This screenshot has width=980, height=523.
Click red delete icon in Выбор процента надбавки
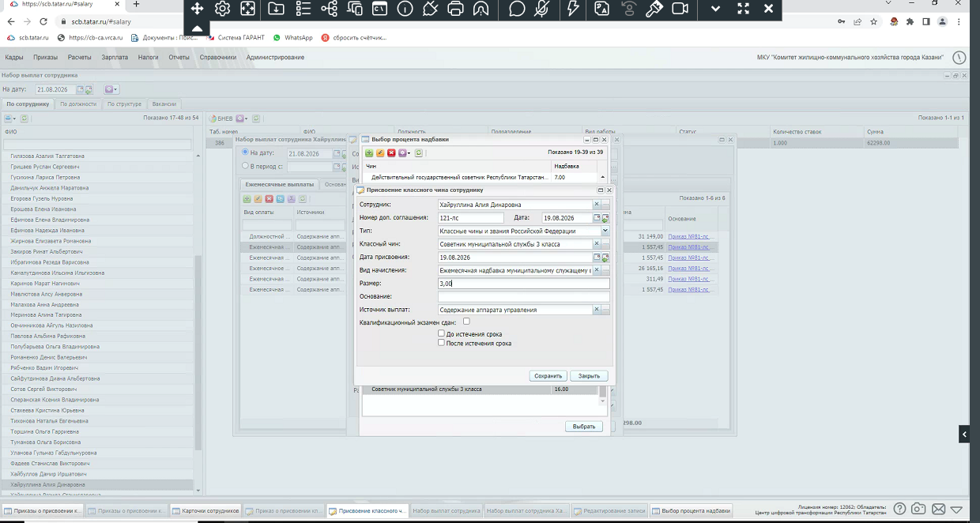391,153
